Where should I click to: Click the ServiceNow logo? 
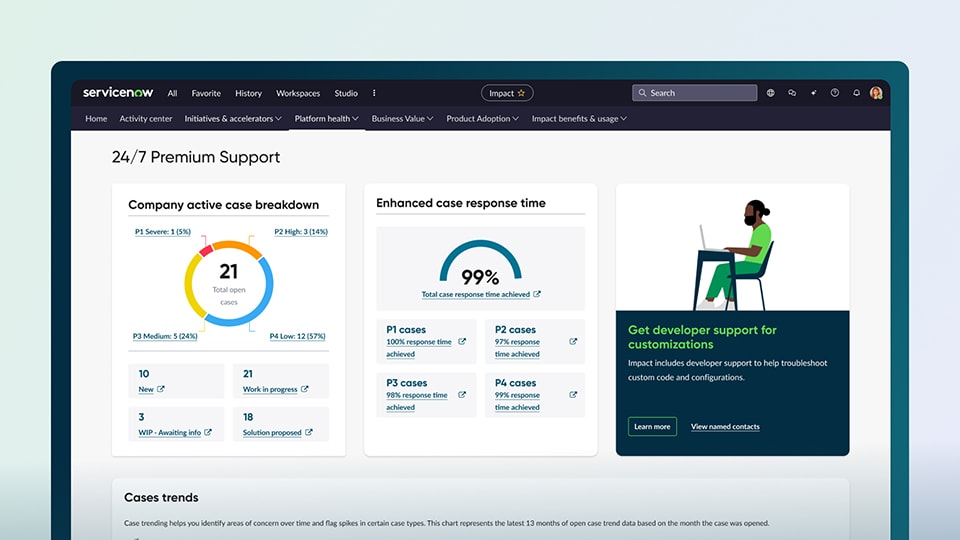(x=116, y=93)
